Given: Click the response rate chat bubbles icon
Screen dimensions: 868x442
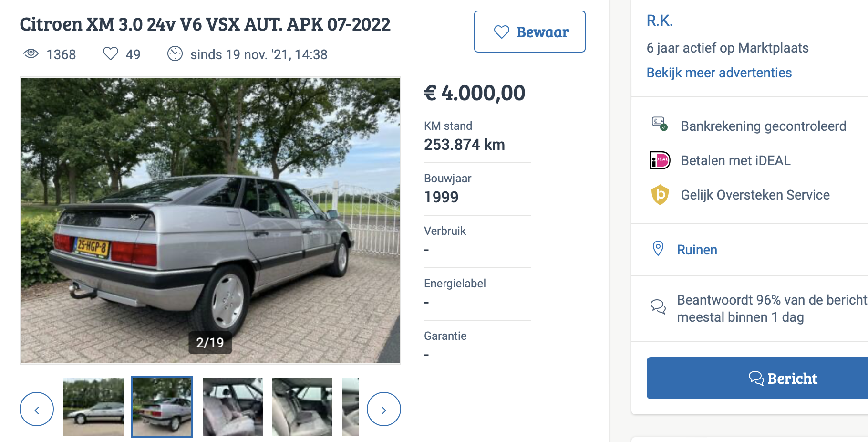Looking at the screenshot, I should pyautogui.click(x=659, y=307).
